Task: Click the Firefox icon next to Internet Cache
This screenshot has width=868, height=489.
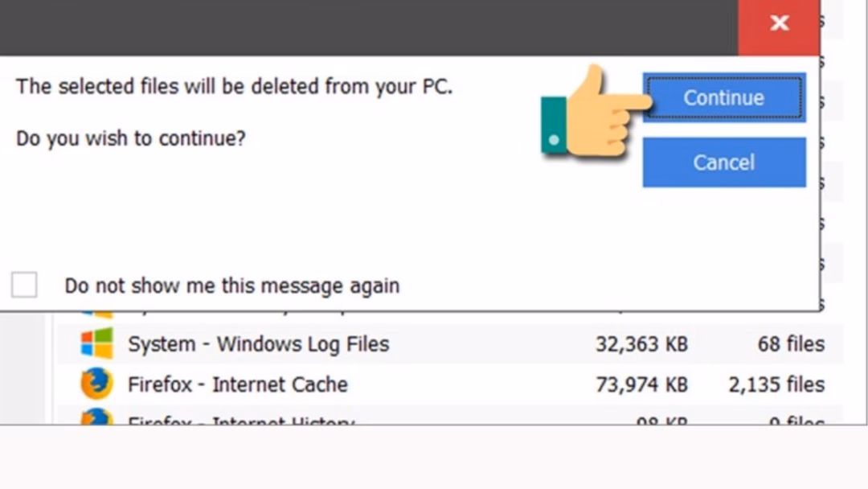Action: [x=97, y=384]
